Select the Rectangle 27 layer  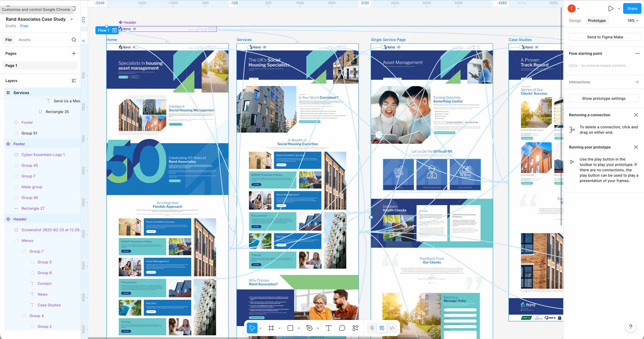tap(33, 208)
